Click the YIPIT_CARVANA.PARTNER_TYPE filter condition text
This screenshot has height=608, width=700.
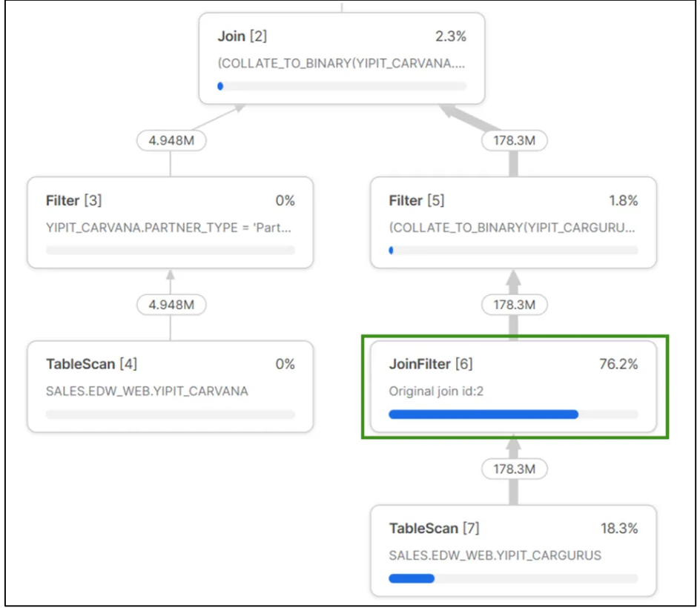click(170, 226)
